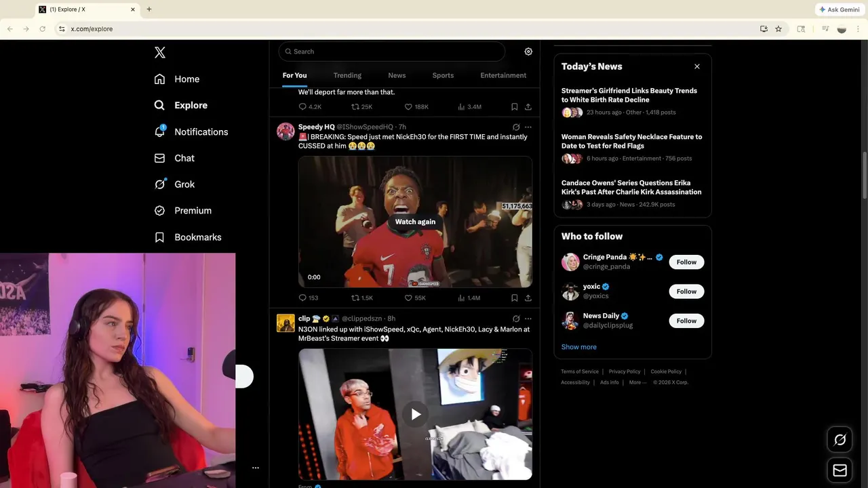This screenshot has height=488, width=868.
Task: Ask Grok about Speedy HQ post
Action: pos(516,127)
